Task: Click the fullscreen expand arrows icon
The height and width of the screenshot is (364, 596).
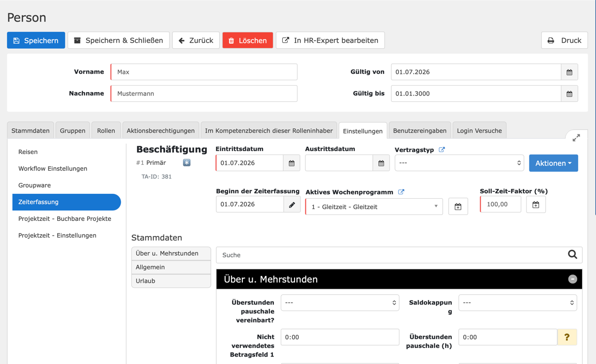Action: (576, 138)
